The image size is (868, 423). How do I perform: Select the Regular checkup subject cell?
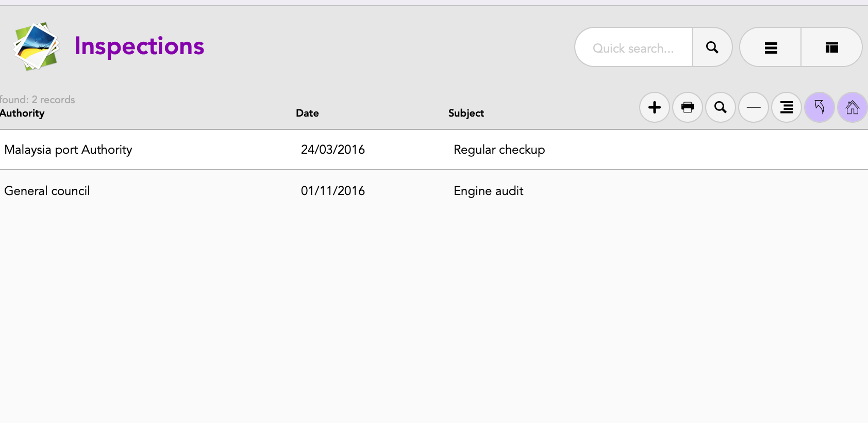499,150
